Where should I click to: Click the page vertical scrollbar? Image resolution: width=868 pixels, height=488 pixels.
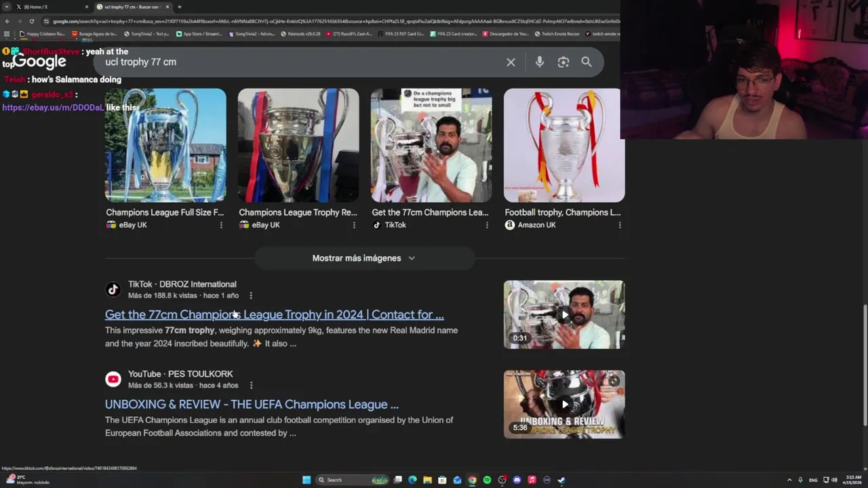pyautogui.click(x=864, y=366)
